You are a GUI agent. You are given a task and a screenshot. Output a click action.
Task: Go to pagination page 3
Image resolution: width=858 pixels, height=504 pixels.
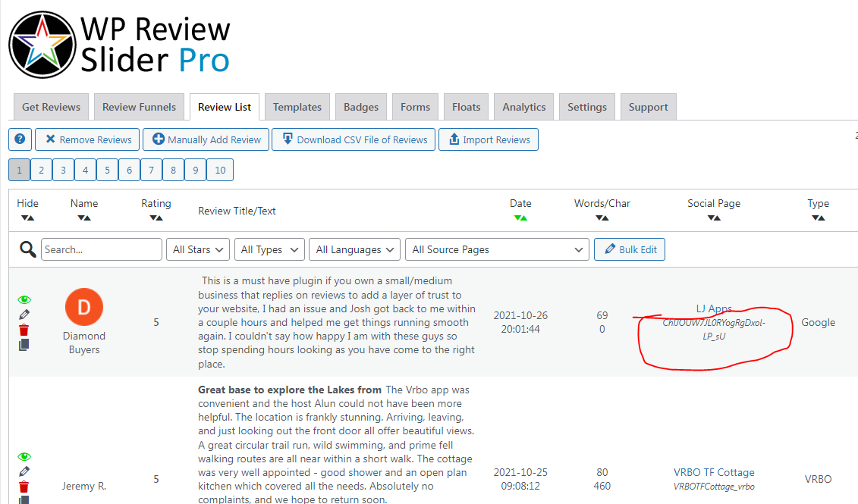click(x=63, y=170)
